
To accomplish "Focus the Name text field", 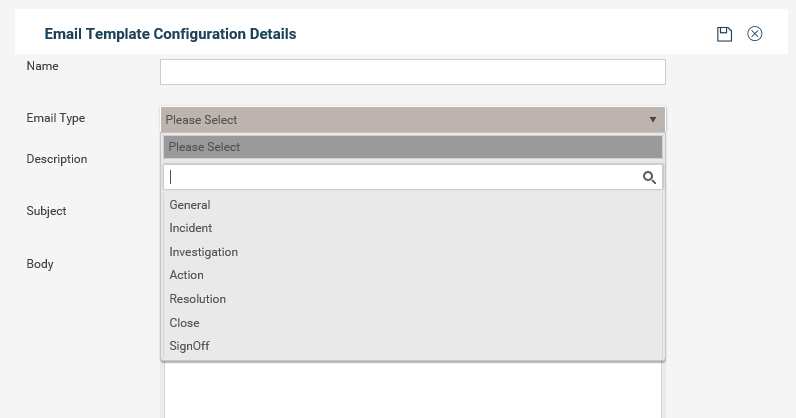I will (x=413, y=72).
